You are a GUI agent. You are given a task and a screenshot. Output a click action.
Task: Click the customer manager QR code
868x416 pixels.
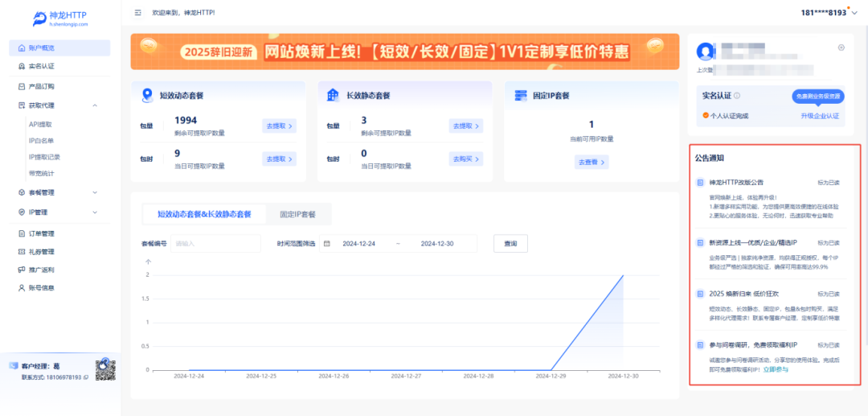(x=105, y=370)
